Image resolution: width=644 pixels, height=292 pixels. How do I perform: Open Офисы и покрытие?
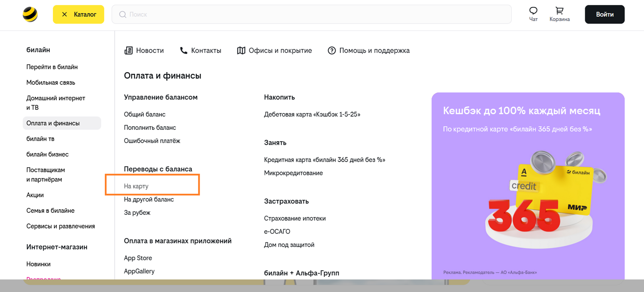280,51
